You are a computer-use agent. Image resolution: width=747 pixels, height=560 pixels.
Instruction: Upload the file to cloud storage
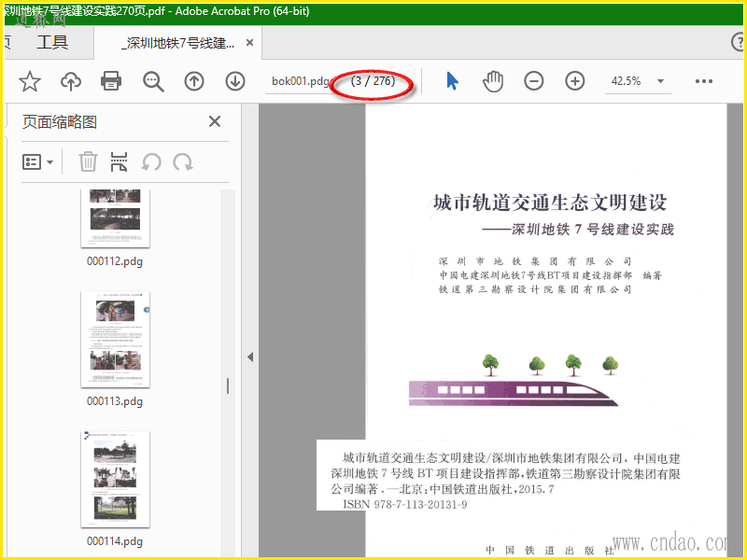click(x=71, y=81)
